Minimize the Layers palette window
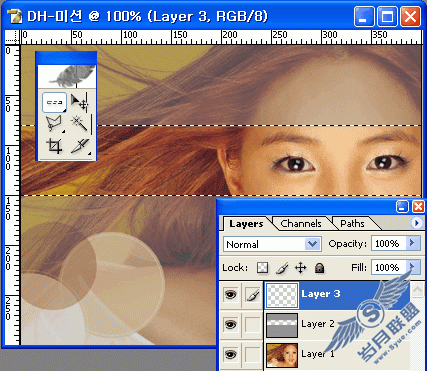The image size is (427, 371). [402, 207]
